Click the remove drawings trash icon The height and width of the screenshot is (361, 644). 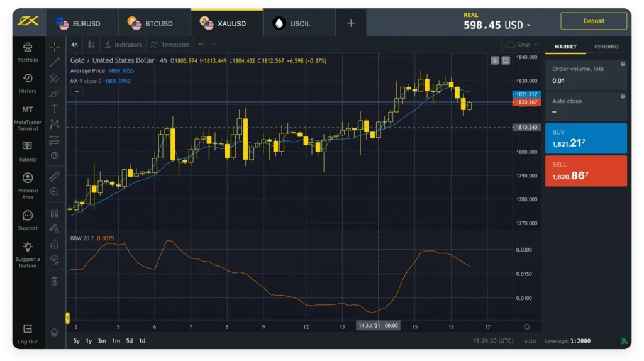pos(54,281)
